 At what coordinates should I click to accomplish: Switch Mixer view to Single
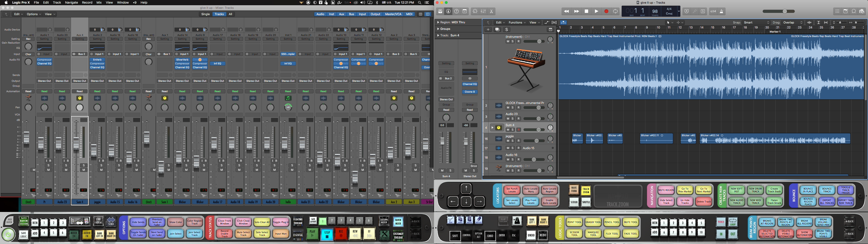click(205, 14)
